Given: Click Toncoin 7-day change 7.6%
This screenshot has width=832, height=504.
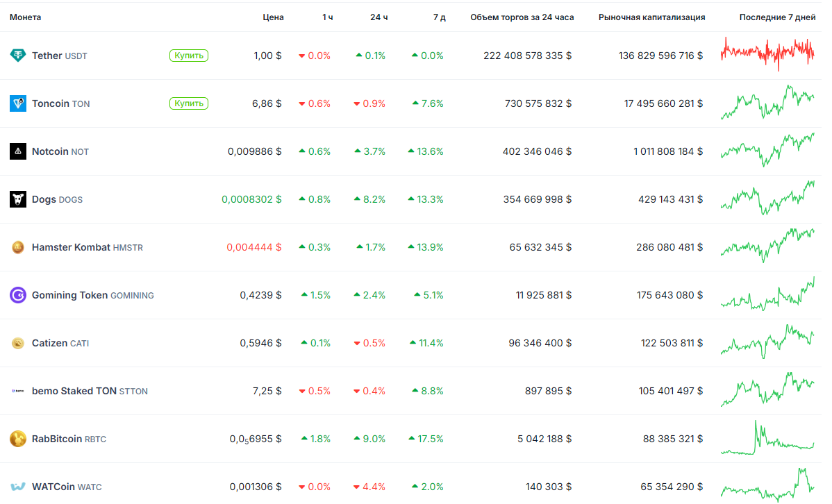Looking at the screenshot, I should 428,103.
